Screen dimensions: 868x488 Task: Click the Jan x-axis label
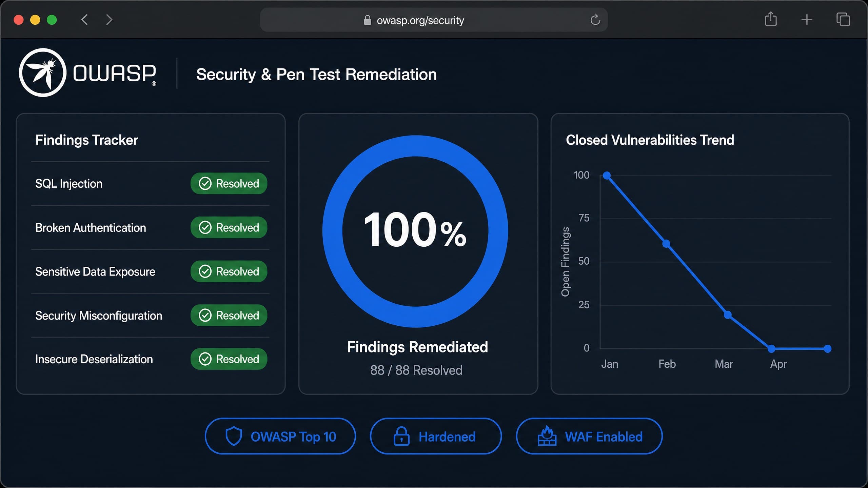click(x=610, y=364)
